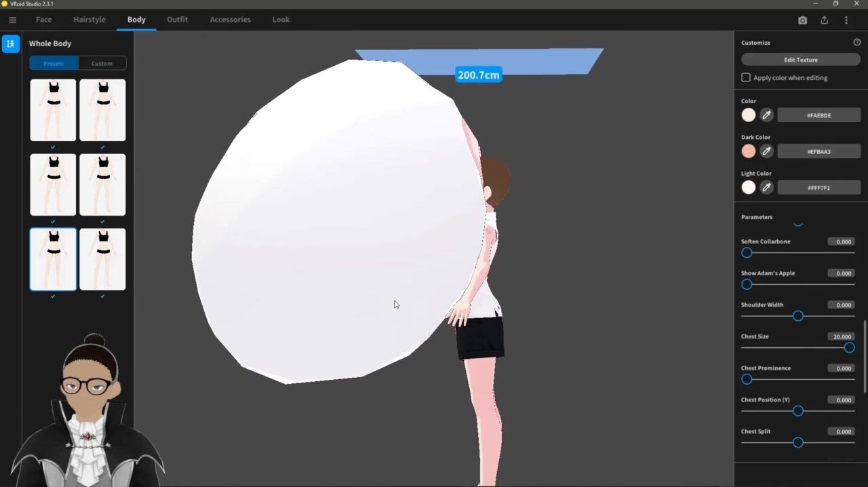The image size is (868, 487).
Task: Click the Chest Size slider handle
Action: pos(849,348)
